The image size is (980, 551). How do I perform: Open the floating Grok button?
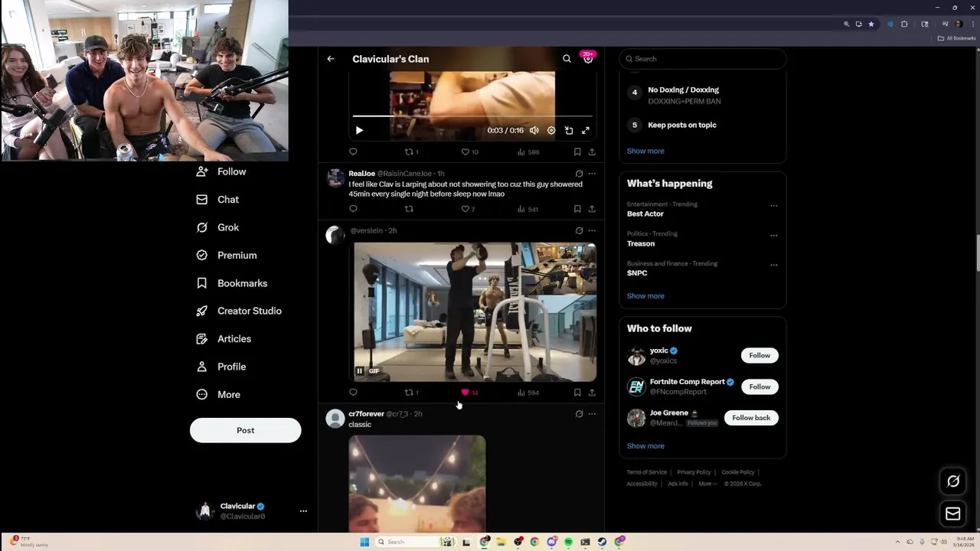[x=953, y=481]
